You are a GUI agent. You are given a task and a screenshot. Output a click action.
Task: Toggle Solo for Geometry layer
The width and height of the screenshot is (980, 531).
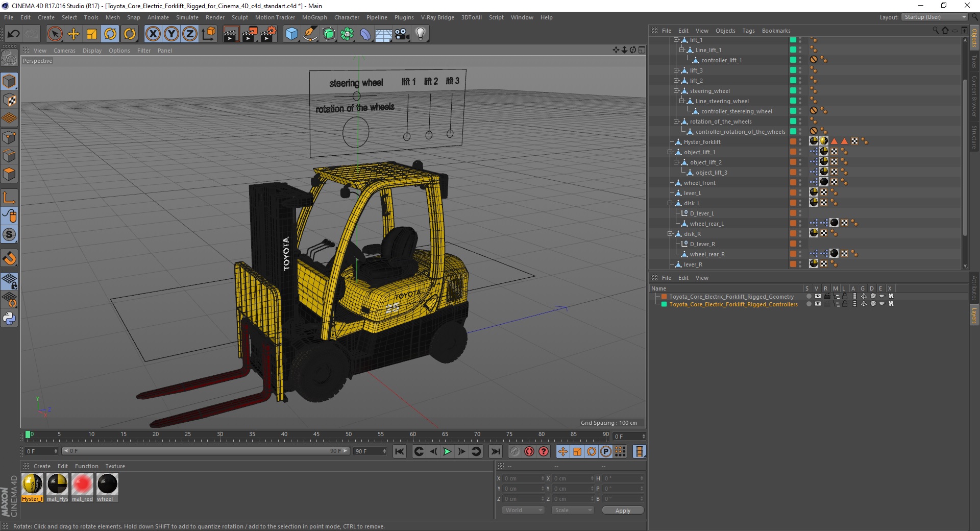click(x=808, y=296)
